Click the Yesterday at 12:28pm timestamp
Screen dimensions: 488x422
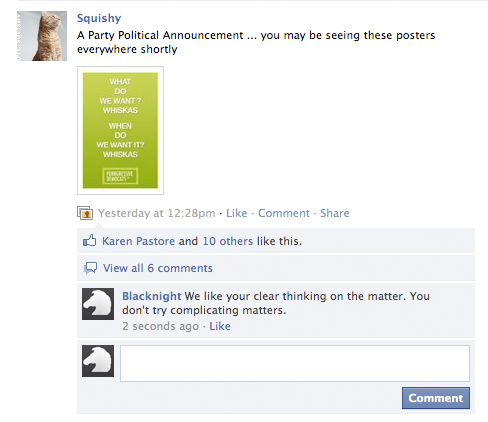(x=157, y=213)
